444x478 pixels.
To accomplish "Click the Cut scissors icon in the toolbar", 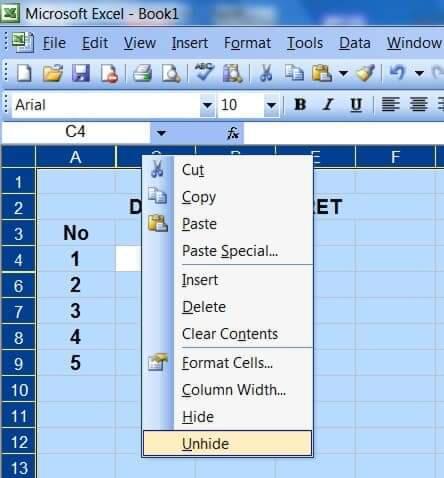I will [x=266, y=73].
